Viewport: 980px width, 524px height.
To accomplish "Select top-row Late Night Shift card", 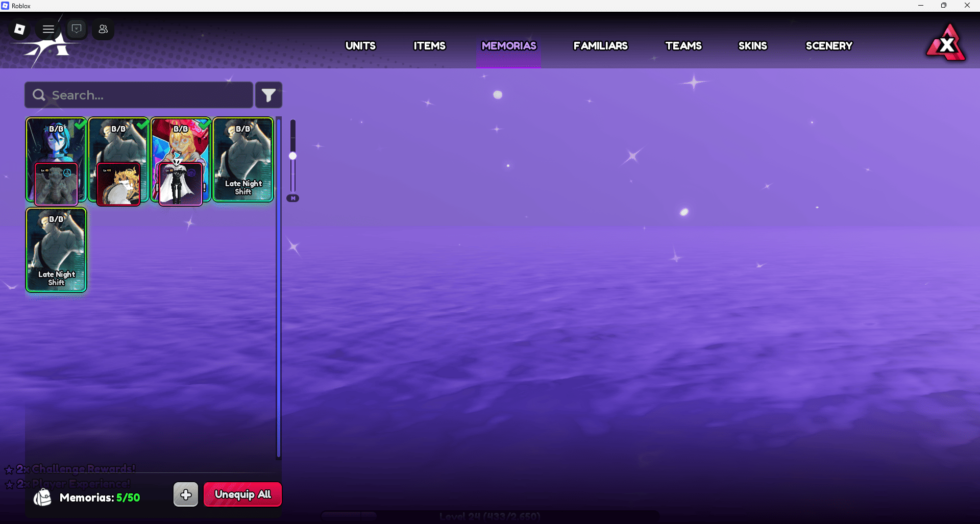I will [243, 160].
